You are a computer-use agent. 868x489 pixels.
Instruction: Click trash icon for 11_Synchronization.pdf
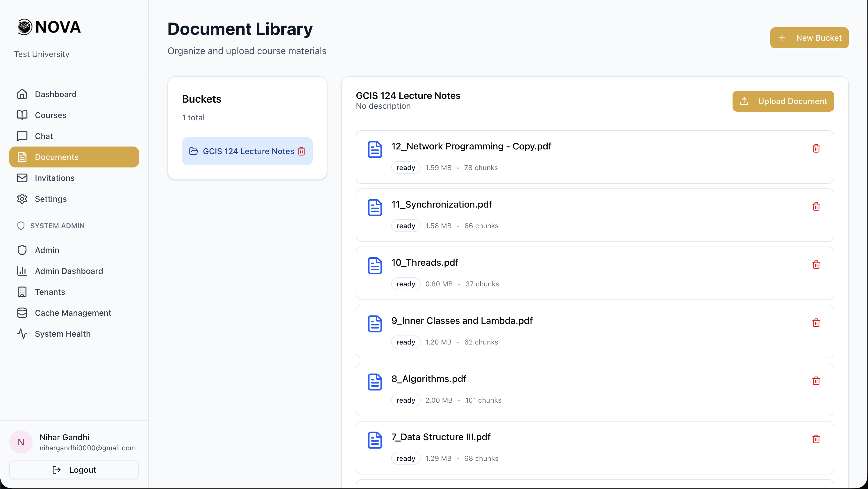pyautogui.click(x=816, y=207)
